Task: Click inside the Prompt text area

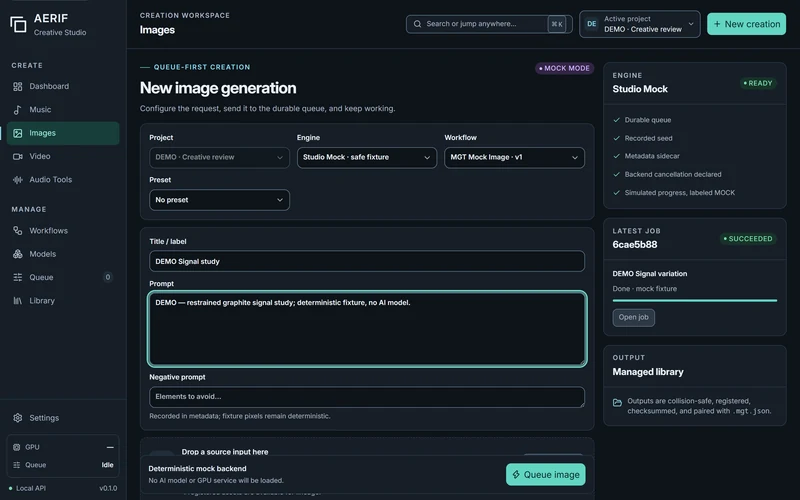Action: [x=367, y=329]
